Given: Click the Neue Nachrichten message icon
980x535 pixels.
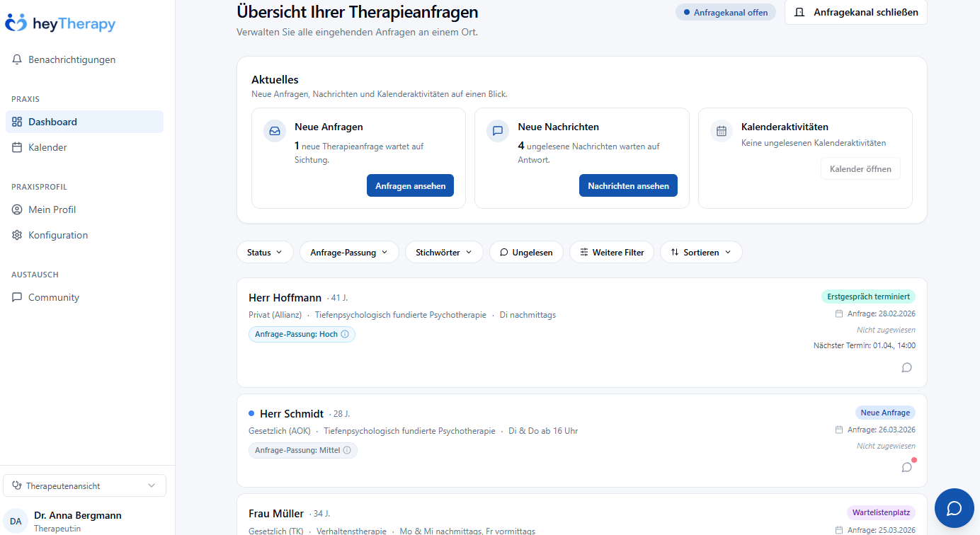Looking at the screenshot, I should click(x=498, y=131).
